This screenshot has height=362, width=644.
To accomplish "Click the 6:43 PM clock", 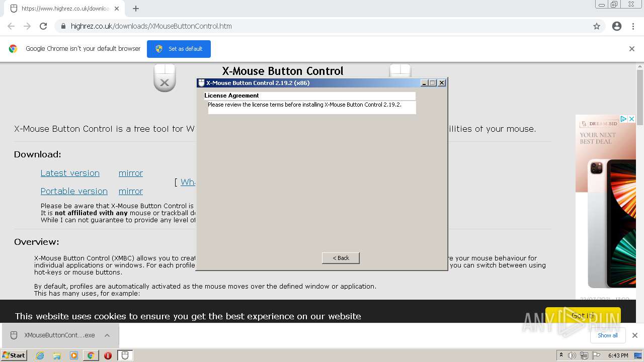I will point(618,355).
